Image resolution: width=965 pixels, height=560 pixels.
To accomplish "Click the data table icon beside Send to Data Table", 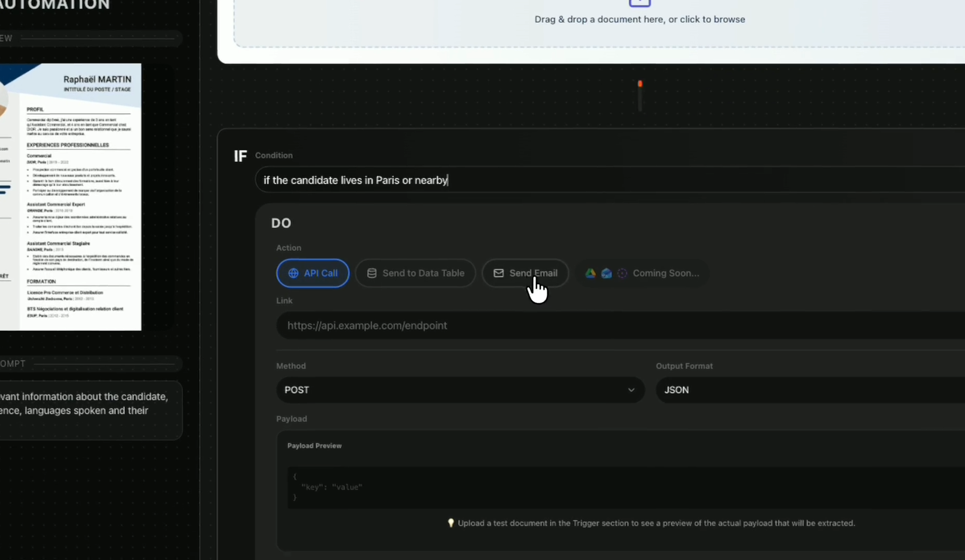I will coord(371,273).
